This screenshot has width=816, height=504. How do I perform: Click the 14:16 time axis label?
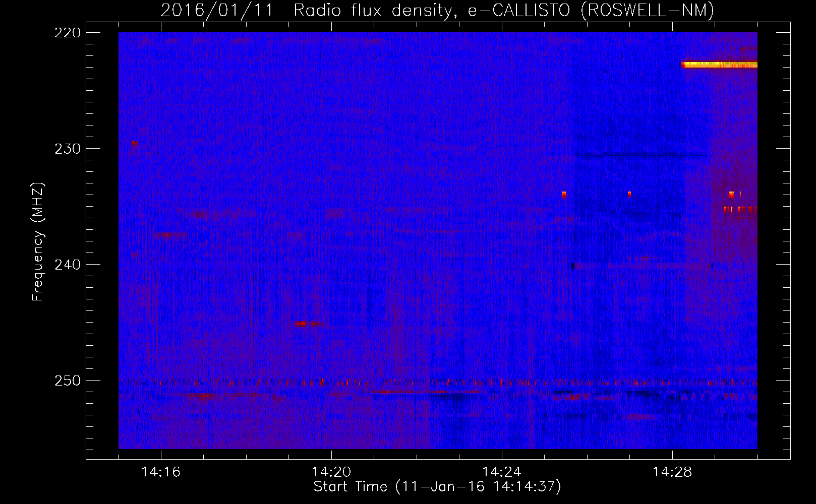coord(161,472)
